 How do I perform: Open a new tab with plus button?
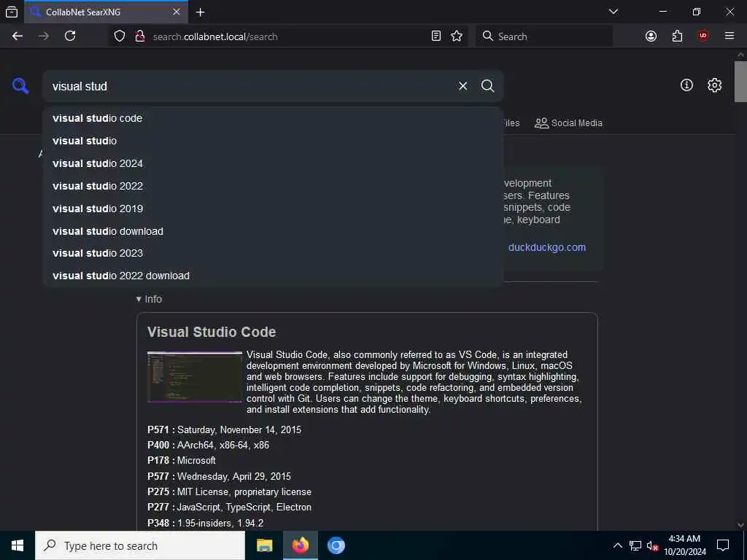coord(200,12)
